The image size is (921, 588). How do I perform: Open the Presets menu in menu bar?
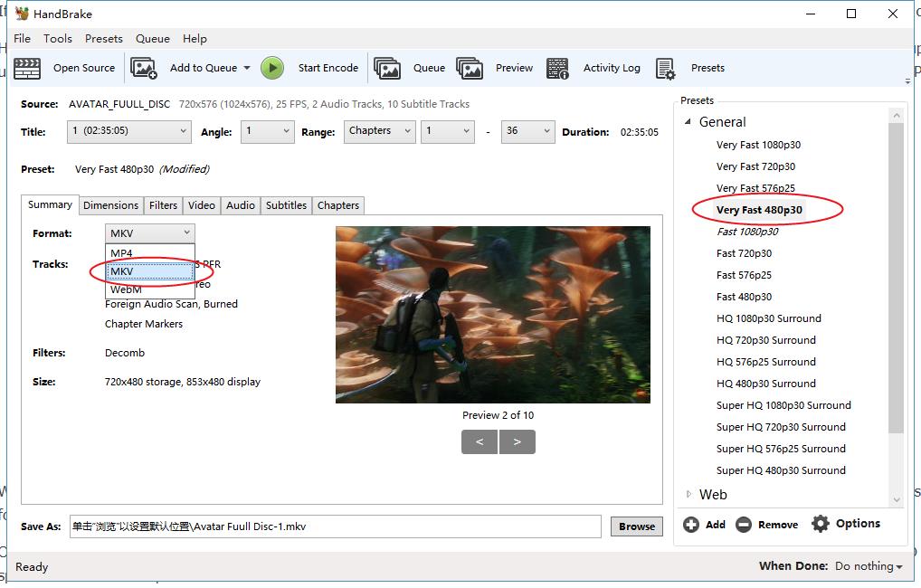pos(104,39)
